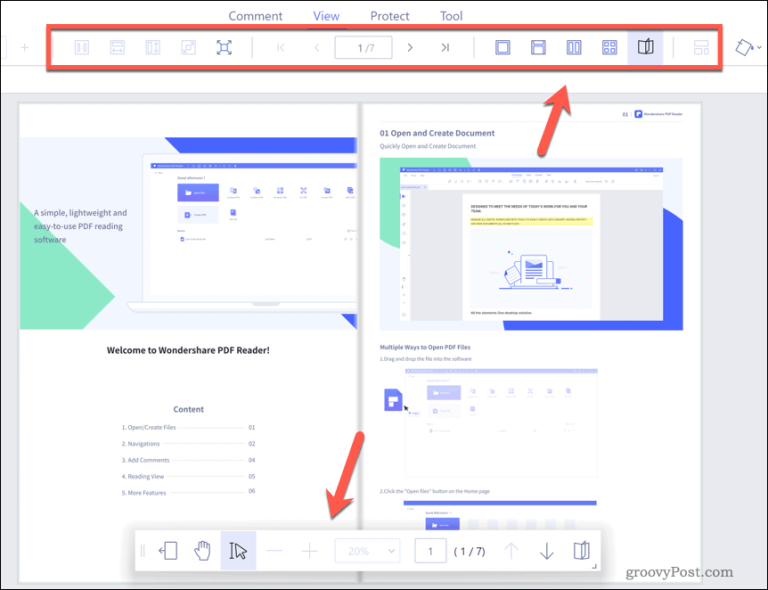Toggle the highlighted two-page scrolling view
The height and width of the screenshot is (590, 768).
pyautogui.click(x=645, y=47)
